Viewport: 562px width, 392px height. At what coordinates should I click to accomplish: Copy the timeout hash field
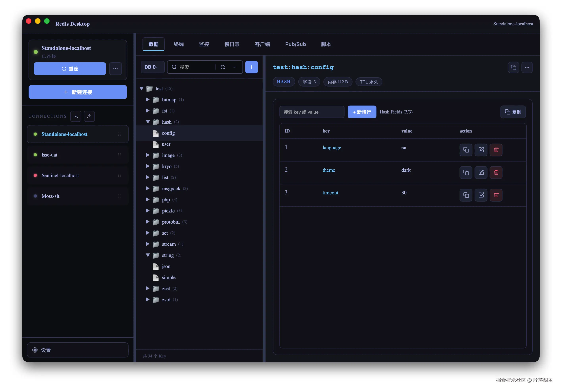[x=466, y=195]
